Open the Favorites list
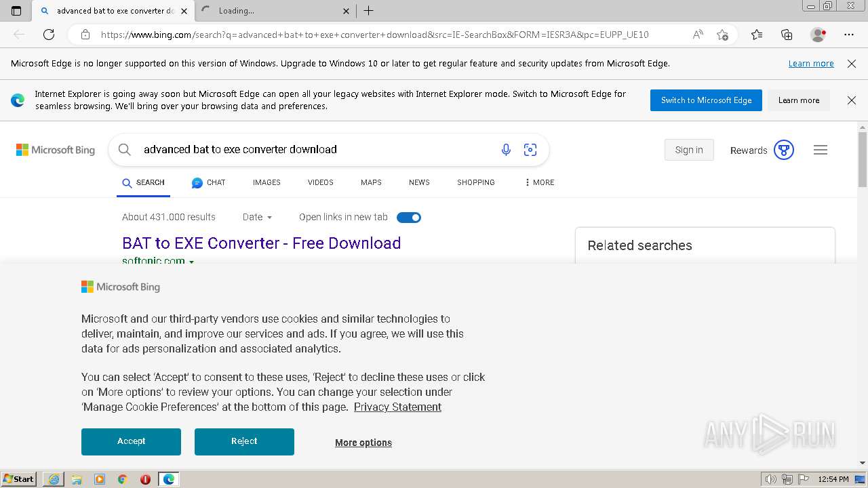 click(757, 35)
